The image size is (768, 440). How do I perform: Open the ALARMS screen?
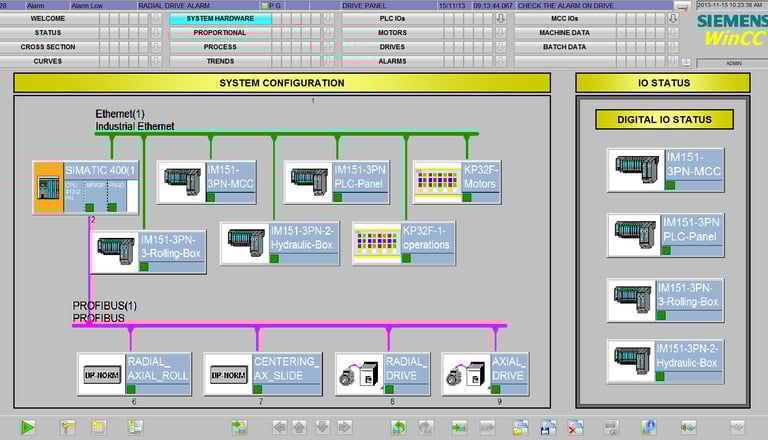pyautogui.click(x=392, y=61)
